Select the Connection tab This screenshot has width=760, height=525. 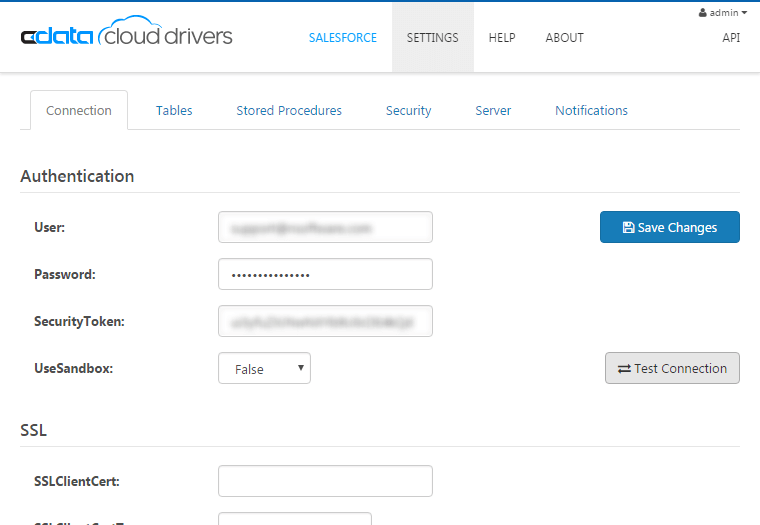[x=79, y=111]
